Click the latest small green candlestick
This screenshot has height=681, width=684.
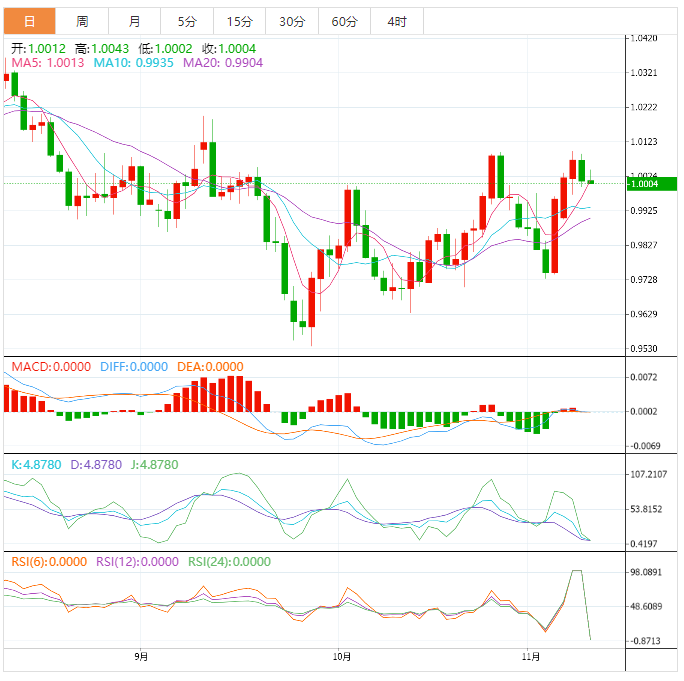(x=591, y=181)
